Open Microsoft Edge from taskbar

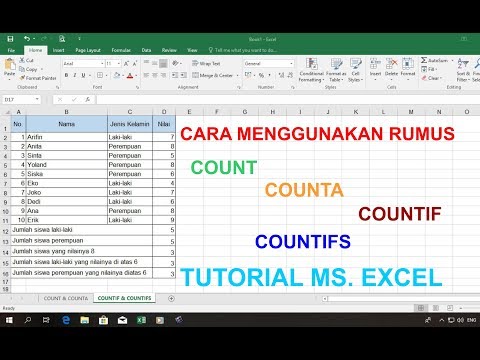(66, 320)
